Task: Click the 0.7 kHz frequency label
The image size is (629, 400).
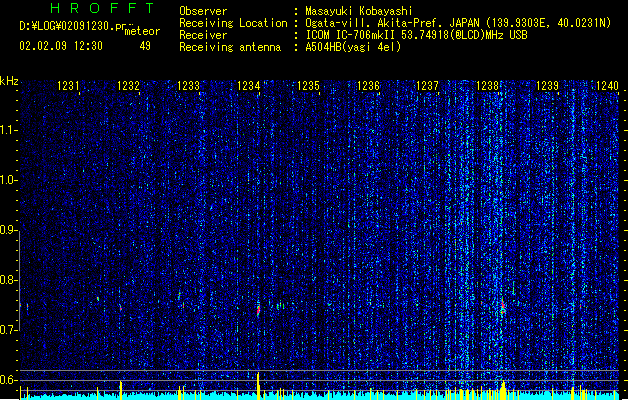Action: pyautogui.click(x=8, y=330)
